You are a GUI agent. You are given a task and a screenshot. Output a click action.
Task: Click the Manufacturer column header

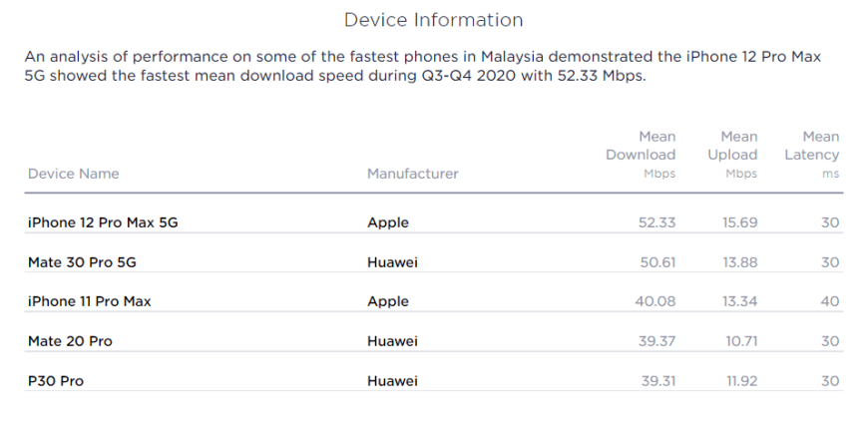[412, 174]
